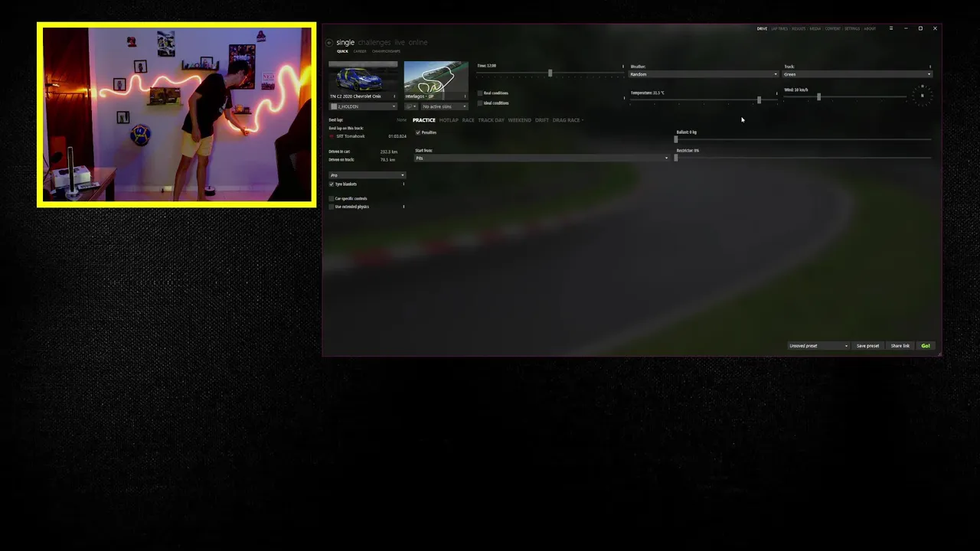Screen dimensions: 980x551
Task: Open options dots beside the Track state label
Action: 930,67
